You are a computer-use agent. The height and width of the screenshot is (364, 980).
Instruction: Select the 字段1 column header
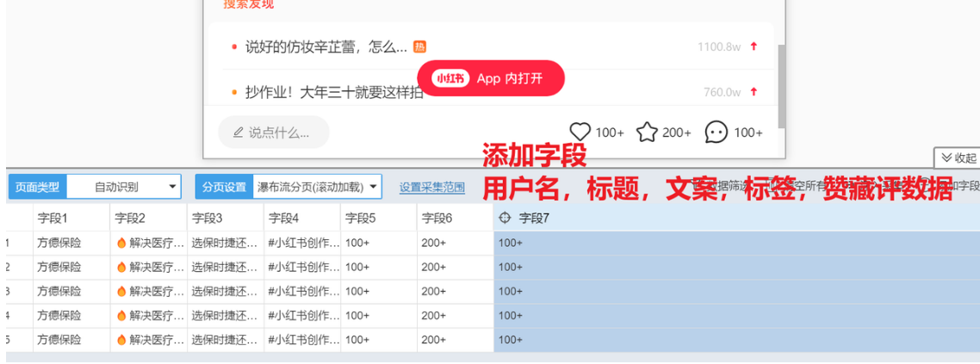pos(71,218)
